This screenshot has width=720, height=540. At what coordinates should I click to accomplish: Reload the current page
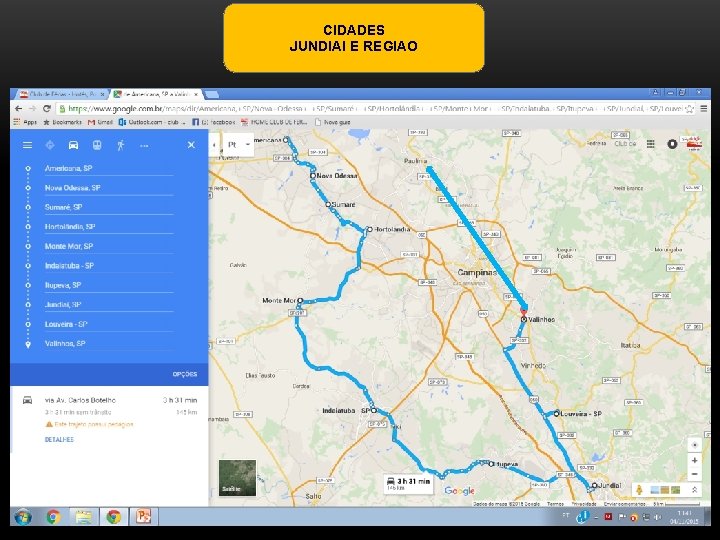(x=46, y=109)
